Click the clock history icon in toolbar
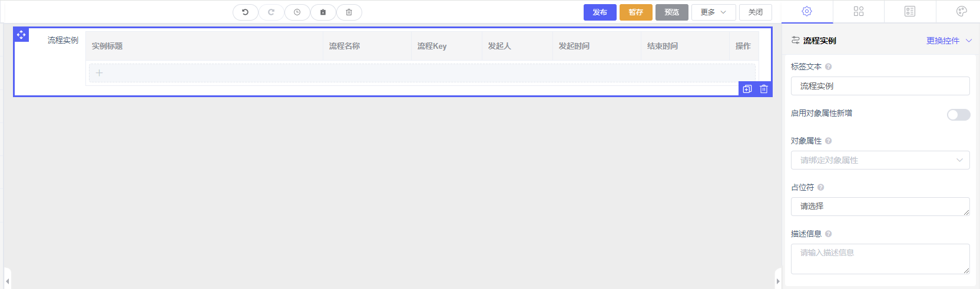This screenshot has width=980, height=289. pyautogui.click(x=297, y=12)
